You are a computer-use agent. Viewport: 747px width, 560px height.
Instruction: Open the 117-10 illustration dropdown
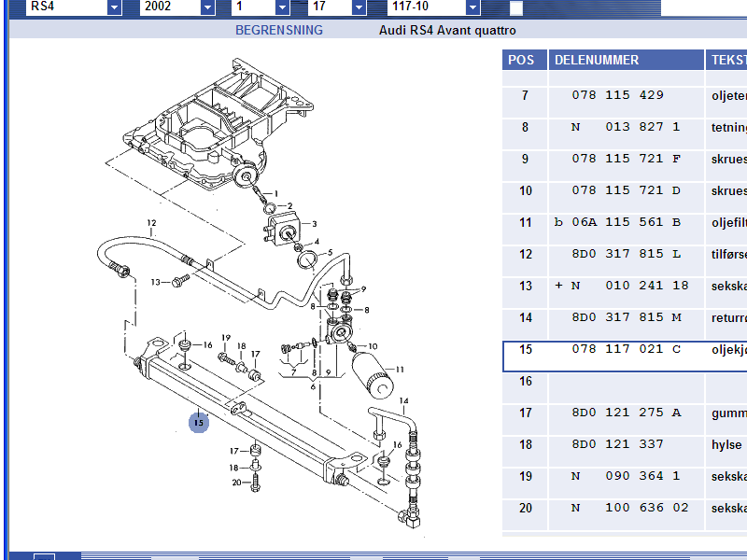click(x=472, y=7)
